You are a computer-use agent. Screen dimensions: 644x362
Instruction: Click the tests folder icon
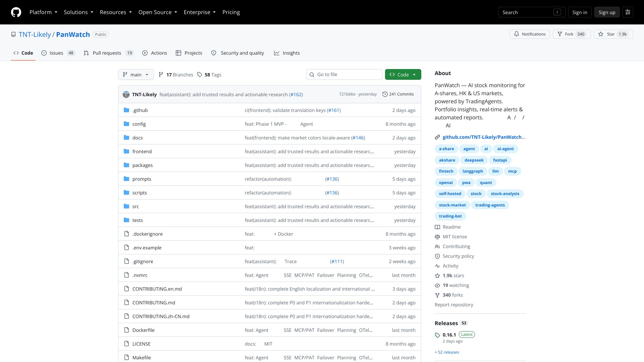click(x=126, y=220)
